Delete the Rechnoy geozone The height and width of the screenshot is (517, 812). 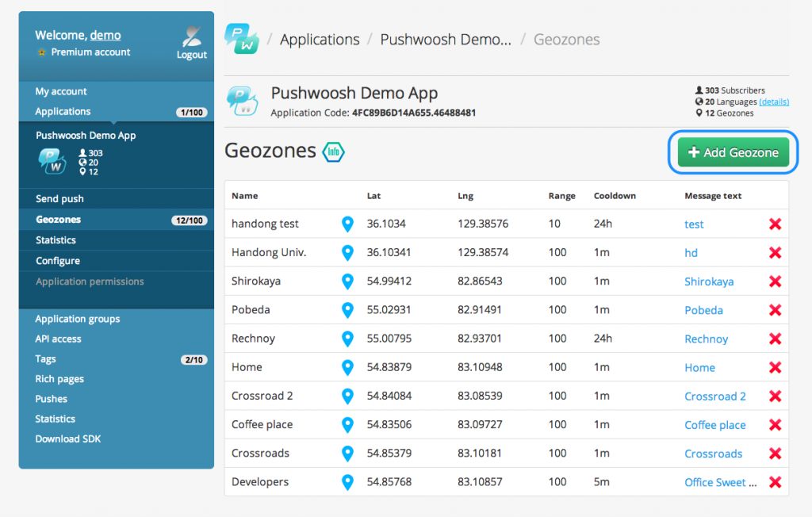pos(776,339)
